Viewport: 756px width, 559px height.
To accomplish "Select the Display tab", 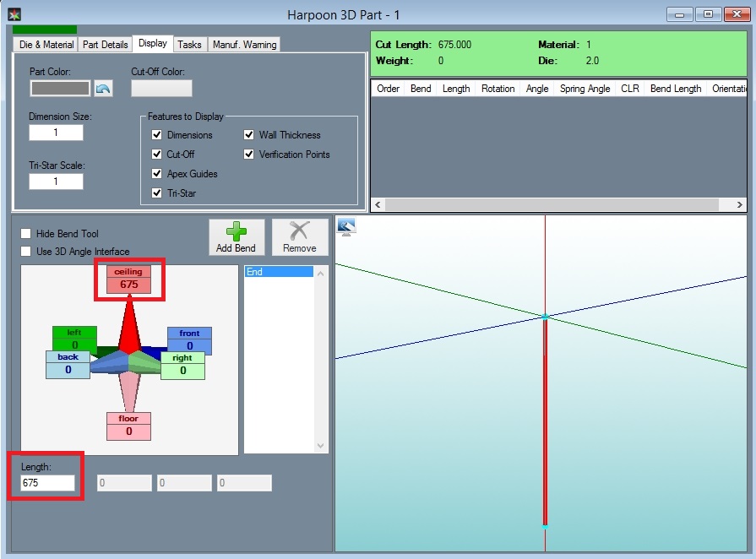I will point(153,43).
